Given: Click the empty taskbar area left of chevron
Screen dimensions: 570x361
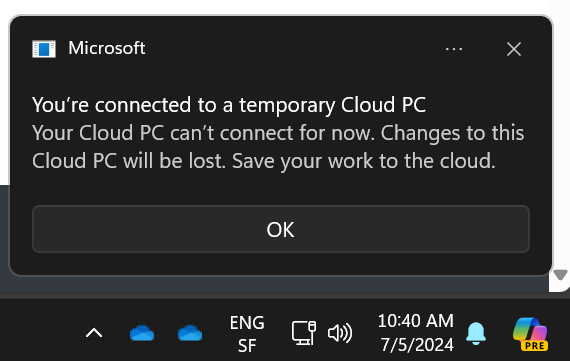Looking at the screenshot, I should 40,333.
